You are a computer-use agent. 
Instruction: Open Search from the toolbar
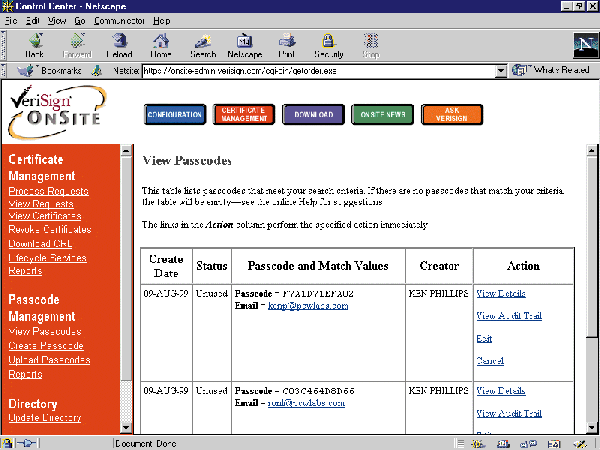(203, 41)
